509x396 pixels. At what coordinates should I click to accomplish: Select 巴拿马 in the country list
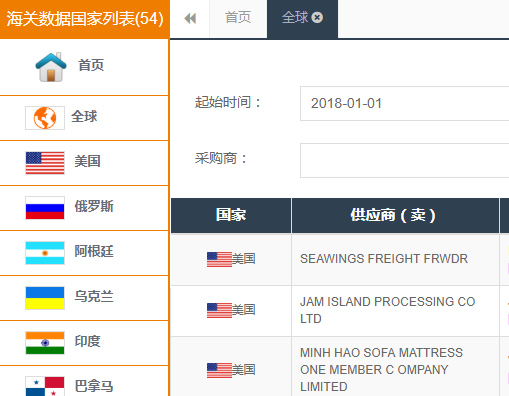click(x=84, y=381)
